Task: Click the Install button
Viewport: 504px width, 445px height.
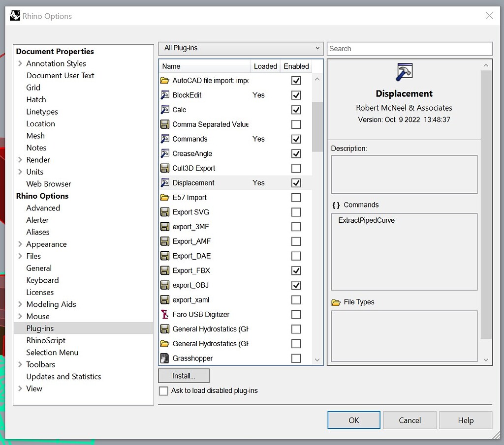Action: (x=183, y=375)
